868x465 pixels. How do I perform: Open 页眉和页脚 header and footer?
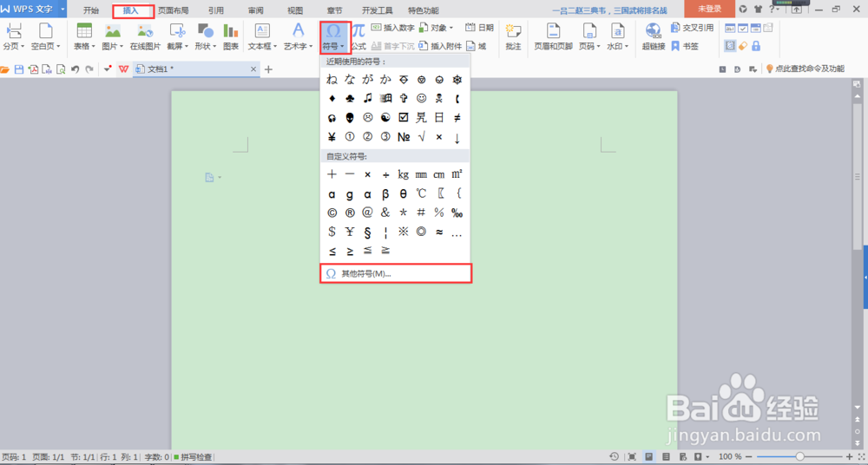click(553, 37)
